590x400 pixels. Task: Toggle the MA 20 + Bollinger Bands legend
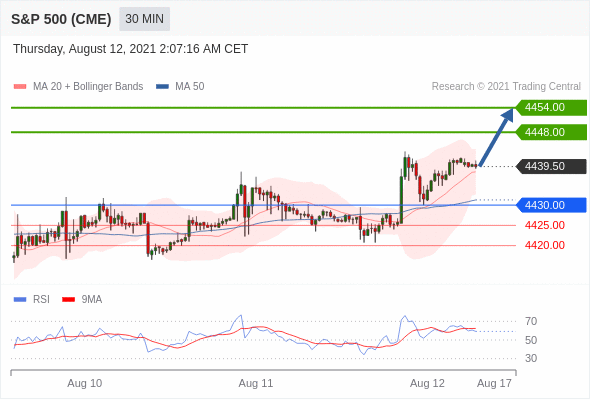(78, 87)
